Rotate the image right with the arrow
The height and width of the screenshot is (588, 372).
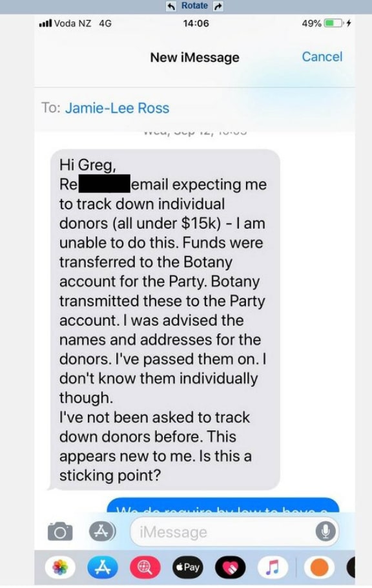click(x=218, y=6)
